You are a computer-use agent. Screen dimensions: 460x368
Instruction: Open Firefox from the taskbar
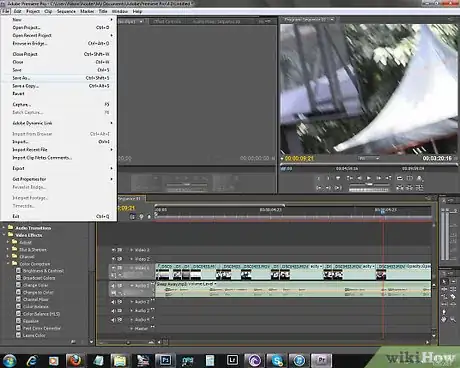tap(75, 360)
